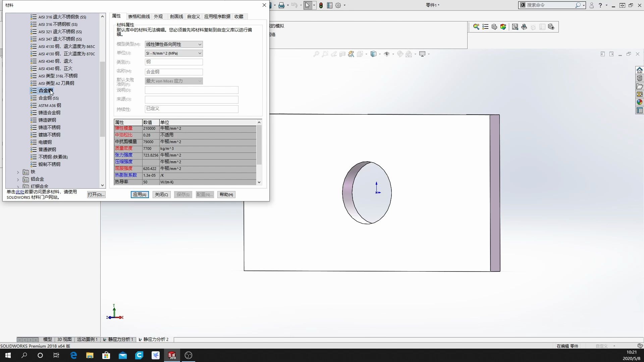This screenshot has height=362, width=644.
Task: Expand the 铝合金 material category
Action: click(18, 179)
